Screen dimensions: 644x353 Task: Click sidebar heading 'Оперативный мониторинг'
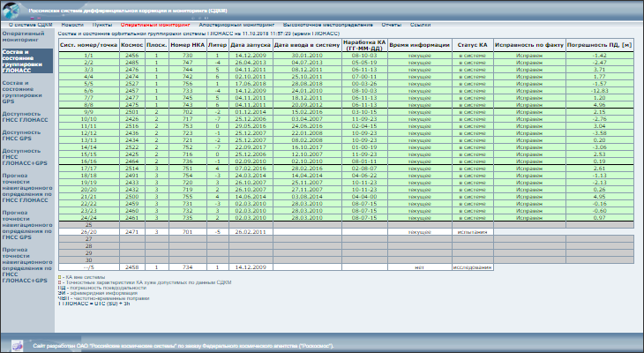pos(24,36)
